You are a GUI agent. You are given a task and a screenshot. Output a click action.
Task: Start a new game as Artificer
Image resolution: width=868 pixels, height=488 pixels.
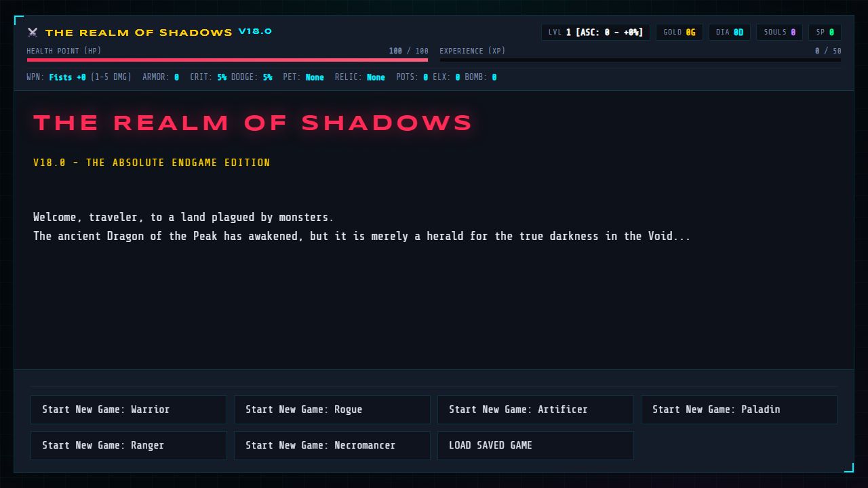click(536, 409)
